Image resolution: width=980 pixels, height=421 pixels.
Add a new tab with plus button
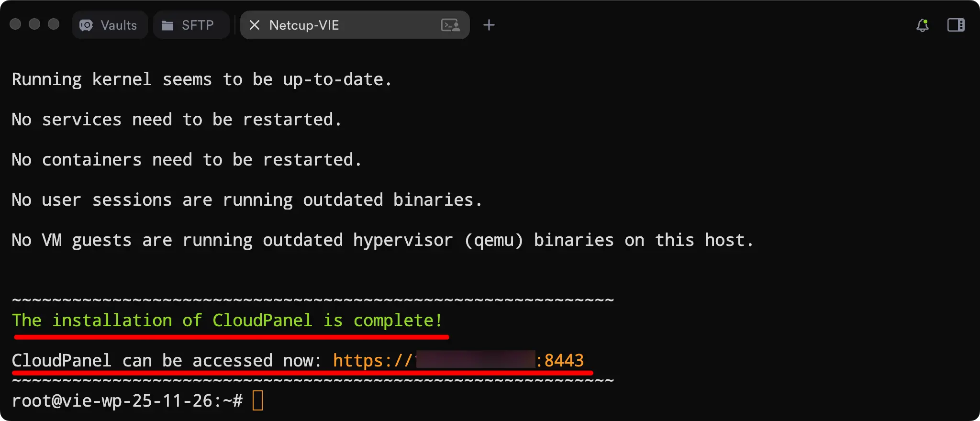click(x=489, y=25)
